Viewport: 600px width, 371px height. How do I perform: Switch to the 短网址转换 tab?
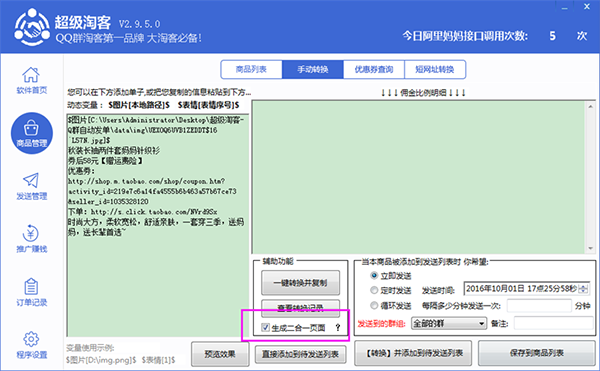coord(435,70)
